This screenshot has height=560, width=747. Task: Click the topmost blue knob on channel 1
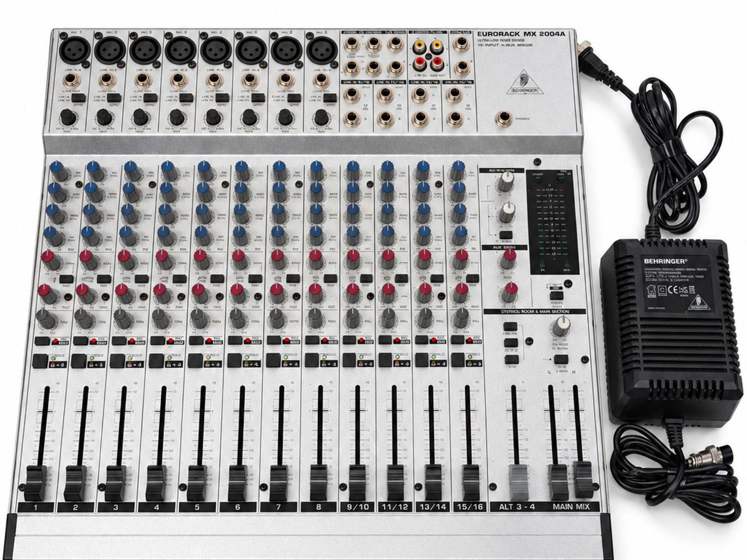tap(58, 172)
